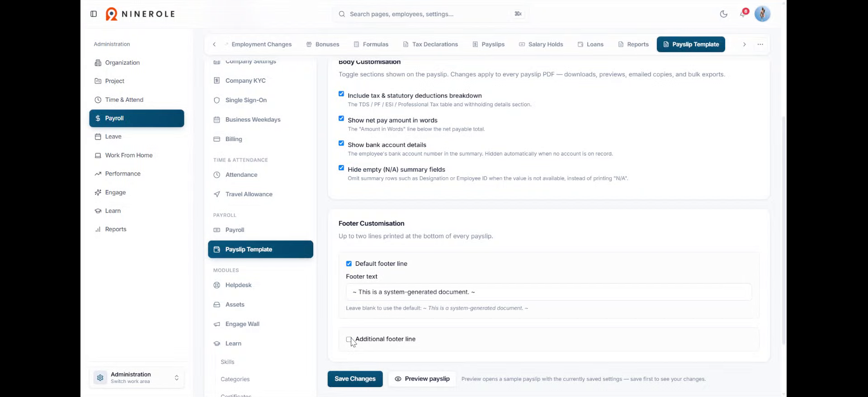Uncheck Default footer line
The width and height of the screenshot is (868, 397).
349,264
